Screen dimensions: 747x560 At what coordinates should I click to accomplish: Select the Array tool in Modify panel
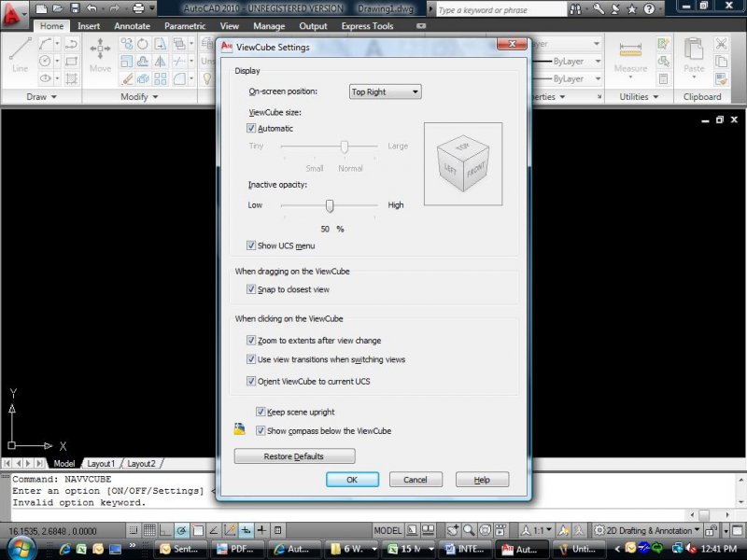160,78
